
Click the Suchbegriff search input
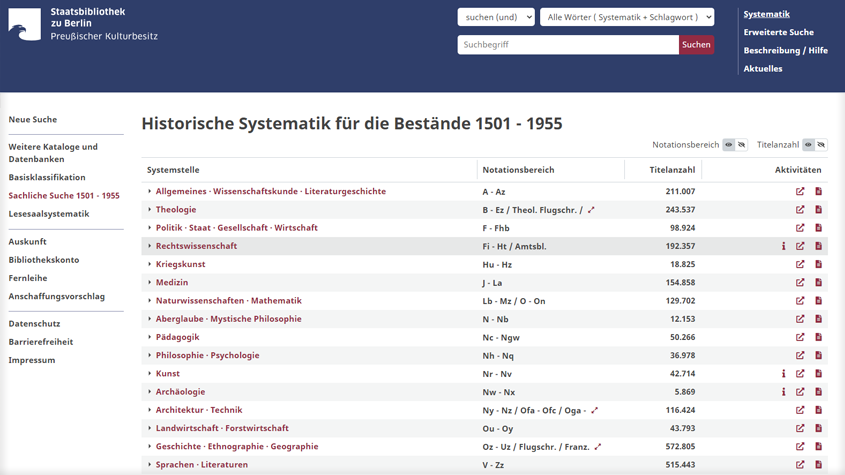tap(568, 45)
